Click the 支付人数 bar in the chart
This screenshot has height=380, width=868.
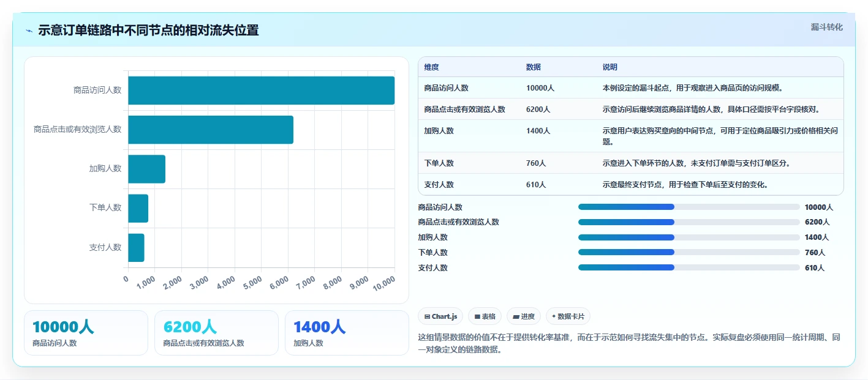136,247
